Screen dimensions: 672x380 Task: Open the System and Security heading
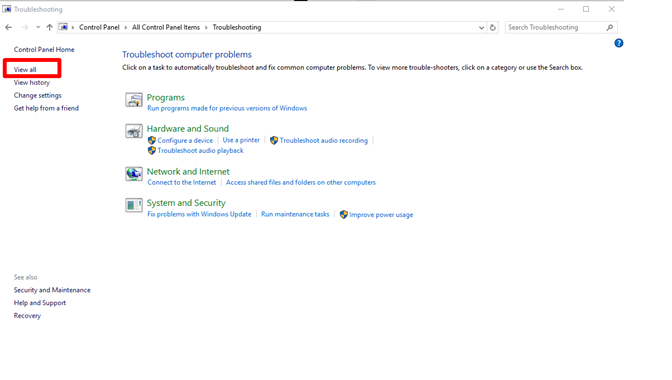[186, 203]
